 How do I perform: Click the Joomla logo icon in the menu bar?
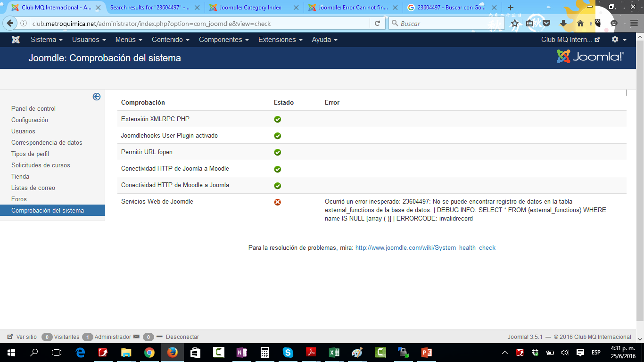pyautogui.click(x=16, y=40)
